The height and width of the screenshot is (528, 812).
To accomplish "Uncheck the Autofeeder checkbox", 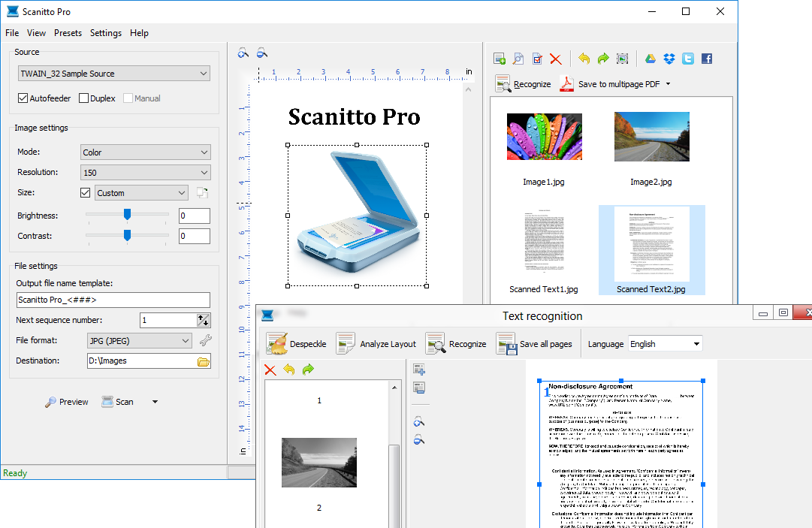I will 23,98.
